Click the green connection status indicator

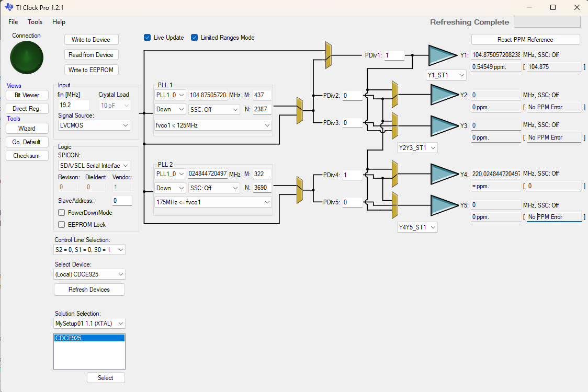pos(27,57)
